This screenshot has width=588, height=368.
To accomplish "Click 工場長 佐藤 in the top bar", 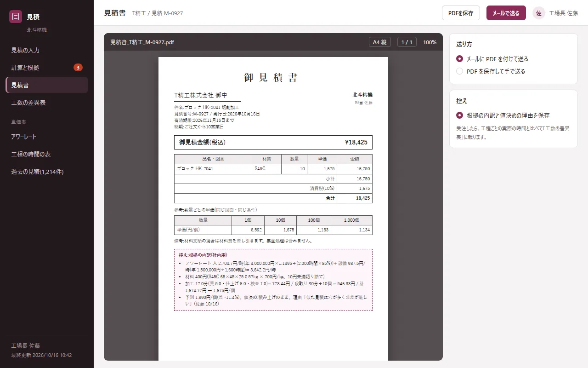I will (563, 13).
